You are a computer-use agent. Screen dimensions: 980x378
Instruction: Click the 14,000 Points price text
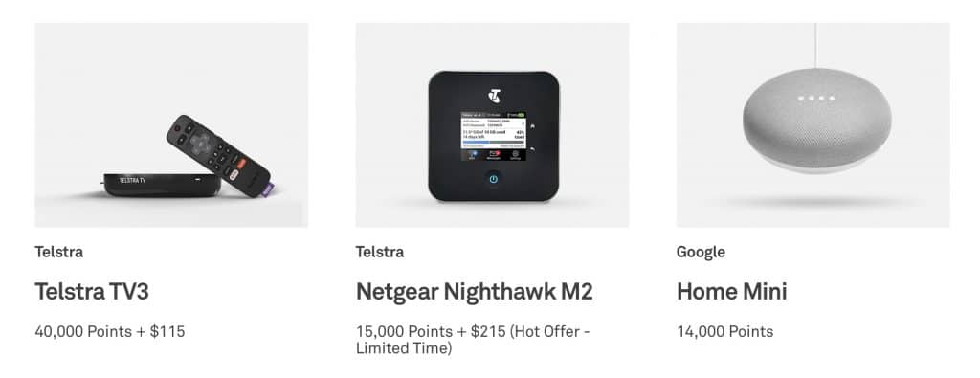coord(725,331)
